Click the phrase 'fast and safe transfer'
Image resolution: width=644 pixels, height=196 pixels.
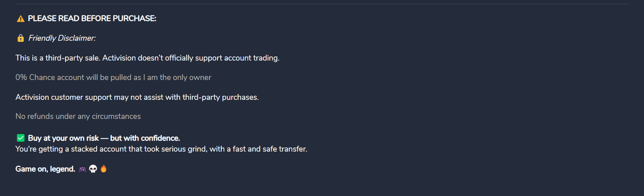[x=270, y=149]
